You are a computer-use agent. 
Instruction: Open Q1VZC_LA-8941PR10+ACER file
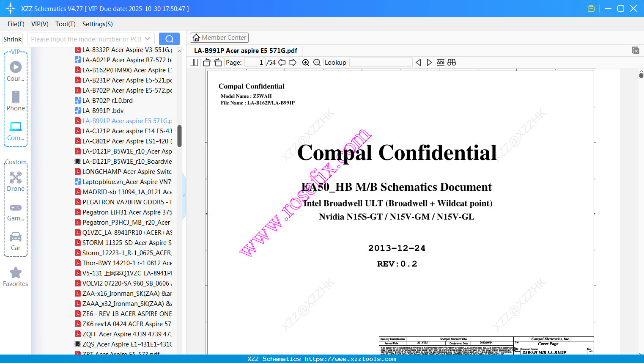click(123, 233)
